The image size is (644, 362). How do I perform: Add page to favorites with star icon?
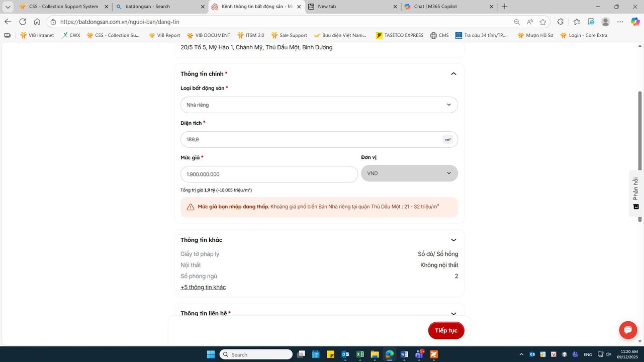pos(543,22)
